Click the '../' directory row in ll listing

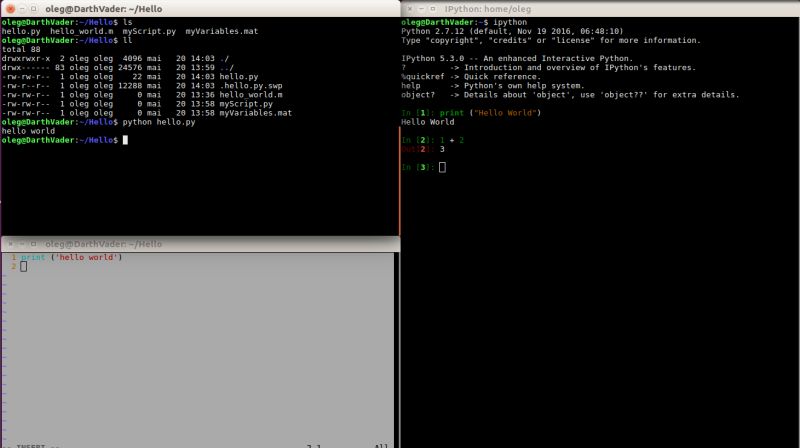118,67
